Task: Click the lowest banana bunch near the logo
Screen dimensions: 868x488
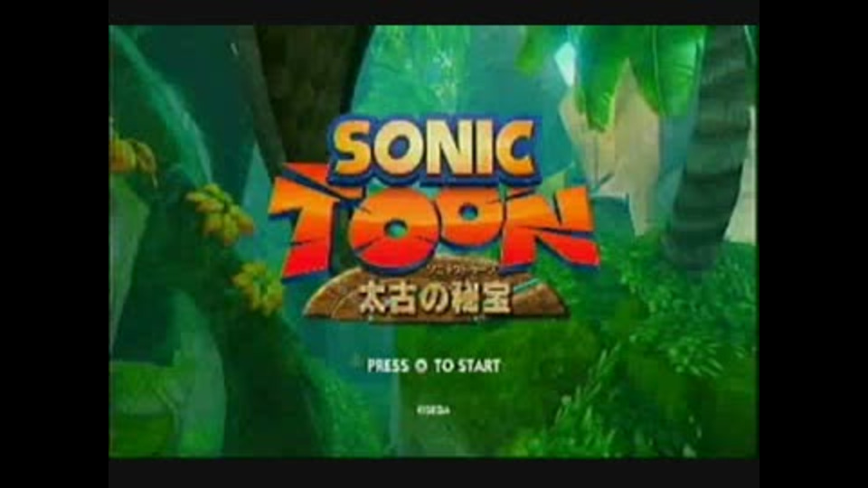Action: tap(258, 287)
